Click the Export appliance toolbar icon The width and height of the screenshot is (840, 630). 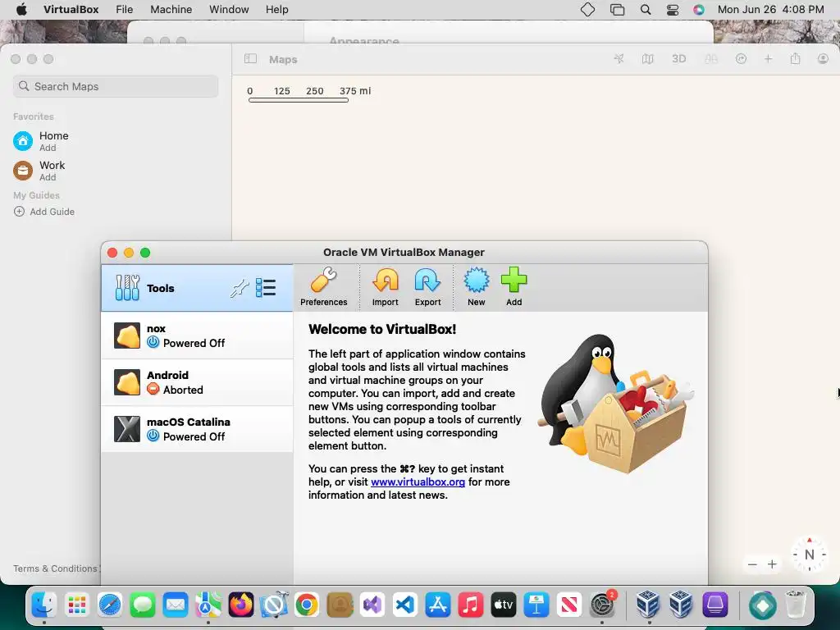(427, 287)
